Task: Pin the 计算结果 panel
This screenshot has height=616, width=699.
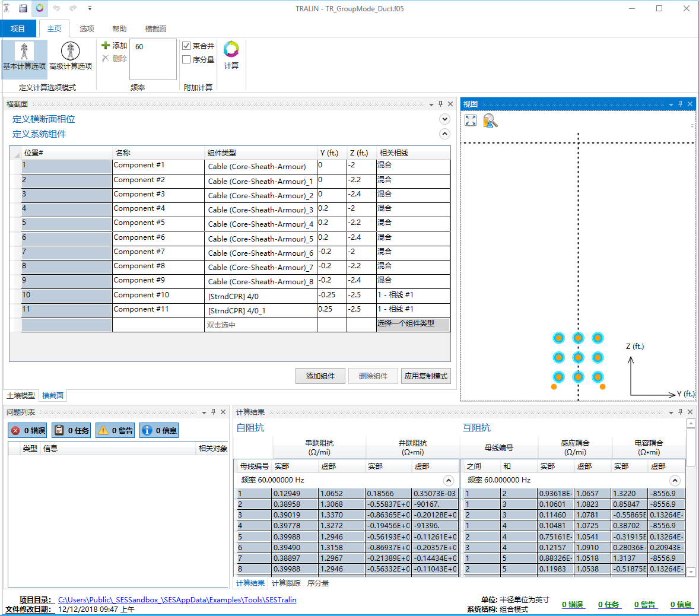Action: [x=680, y=412]
